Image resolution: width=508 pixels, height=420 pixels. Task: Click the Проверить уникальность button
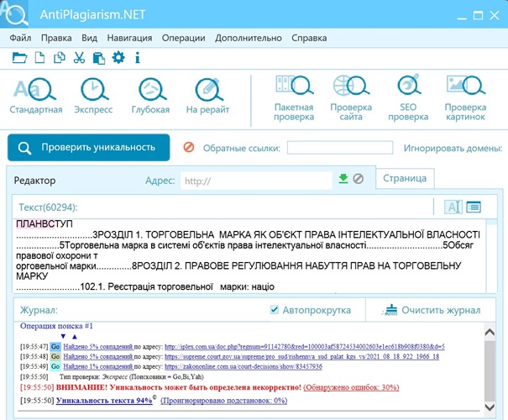click(89, 148)
